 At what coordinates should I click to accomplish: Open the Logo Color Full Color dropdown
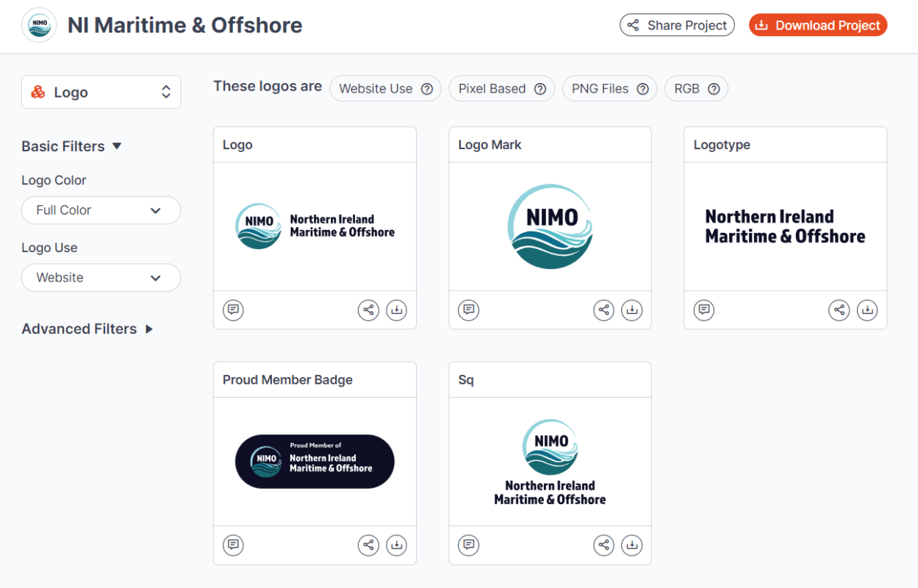click(101, 210)
